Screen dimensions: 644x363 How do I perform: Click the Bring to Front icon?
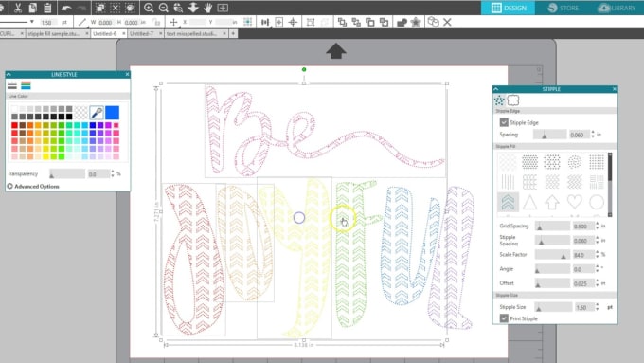(x=342, y=22)
